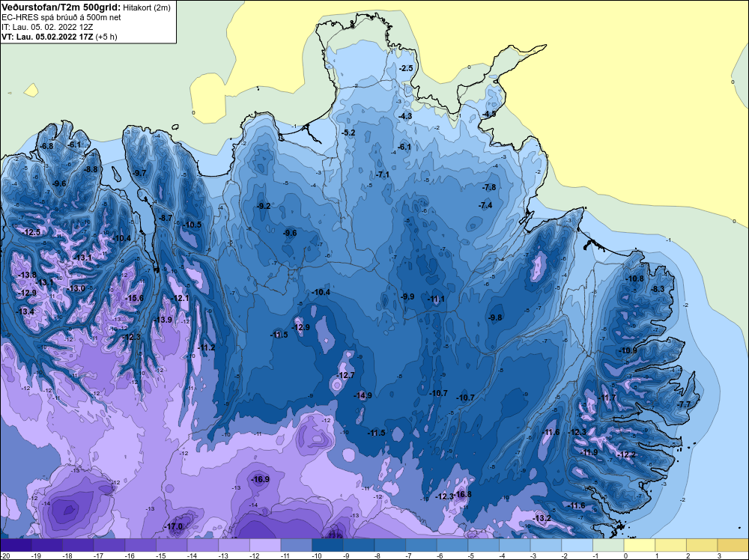The width and height of the screenshot is (749, 560).
Task: Click the temperature value -7.4
Action: click(x=485, y=205)
